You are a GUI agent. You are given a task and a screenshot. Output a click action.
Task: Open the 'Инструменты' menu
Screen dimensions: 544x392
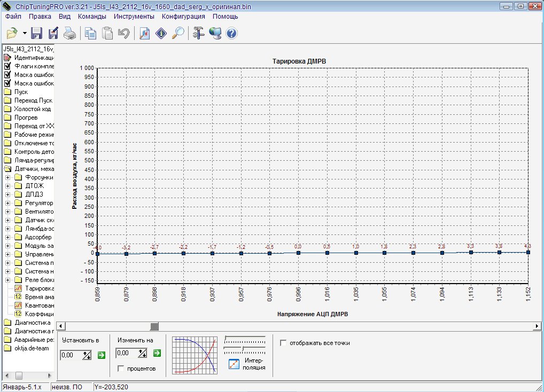pos(134,16)
